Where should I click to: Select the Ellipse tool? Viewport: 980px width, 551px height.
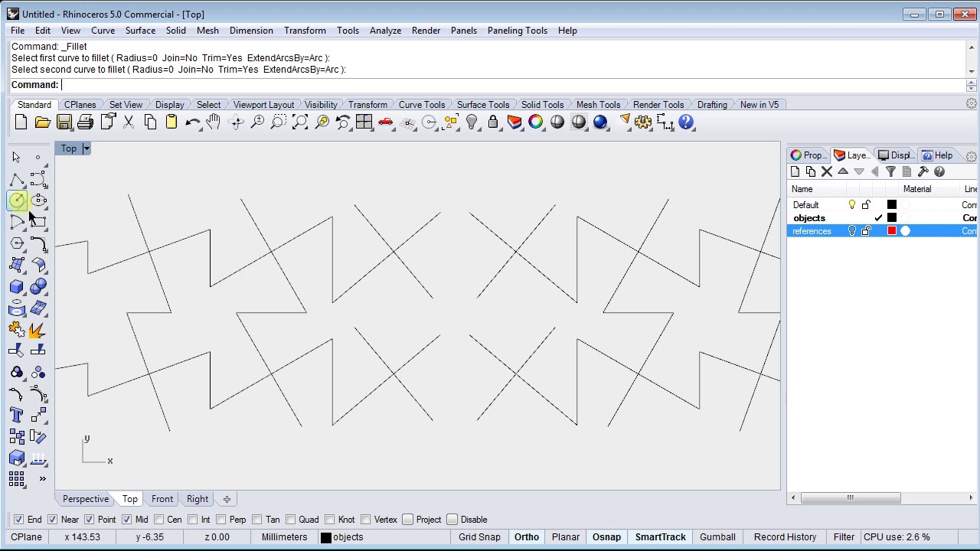click(38, 201)
